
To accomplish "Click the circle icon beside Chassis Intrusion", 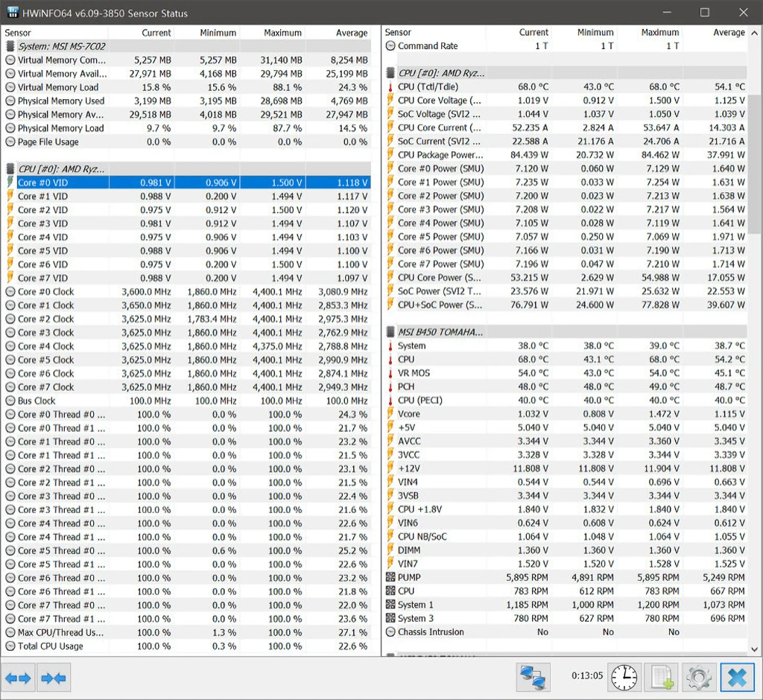I will [390, 632].
